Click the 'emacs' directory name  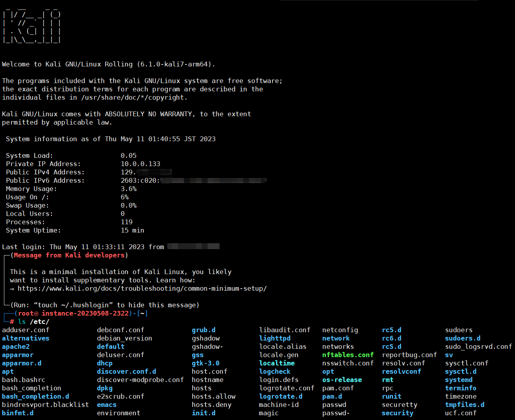coord(107,405)
